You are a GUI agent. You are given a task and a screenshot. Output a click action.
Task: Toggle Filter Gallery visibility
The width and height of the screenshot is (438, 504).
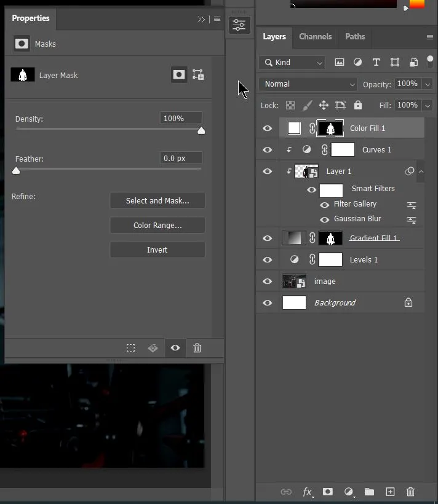pos(324,205)
